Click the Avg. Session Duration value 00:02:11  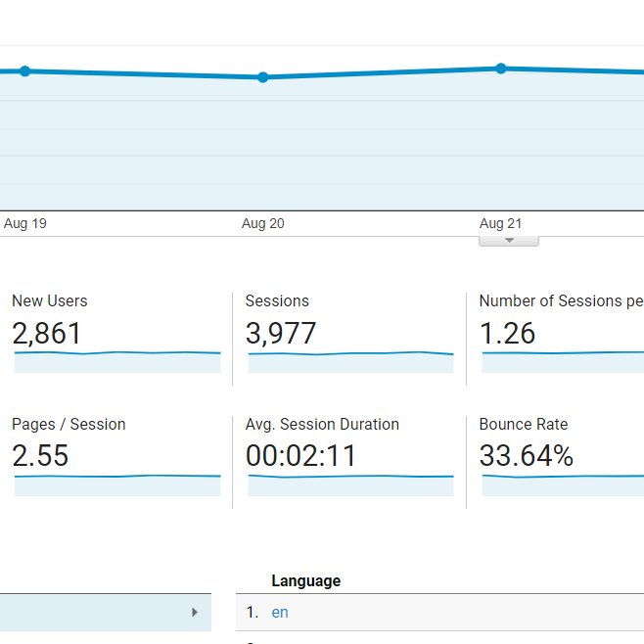coord(300,456)
